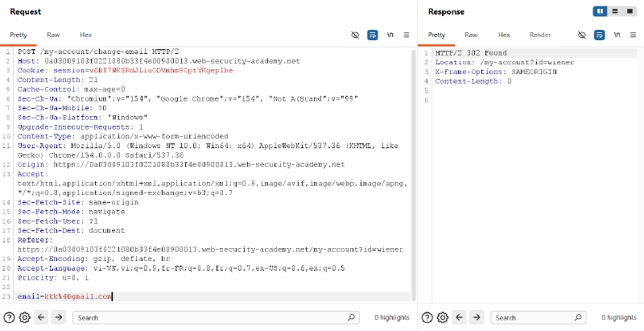Viewport: 644px width, 331px height.
Task: Open Request tab named Raw
Action: coord(53,35)
